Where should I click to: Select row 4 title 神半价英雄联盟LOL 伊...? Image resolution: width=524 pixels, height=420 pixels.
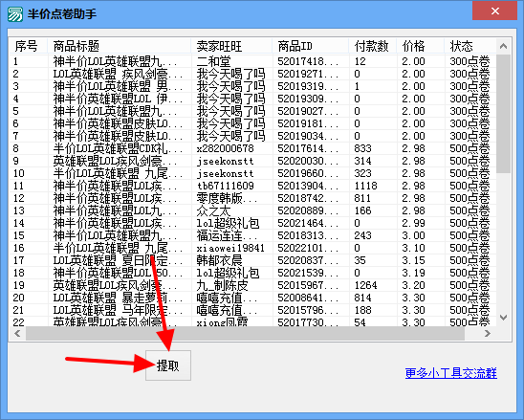click(x=118, y=99)
